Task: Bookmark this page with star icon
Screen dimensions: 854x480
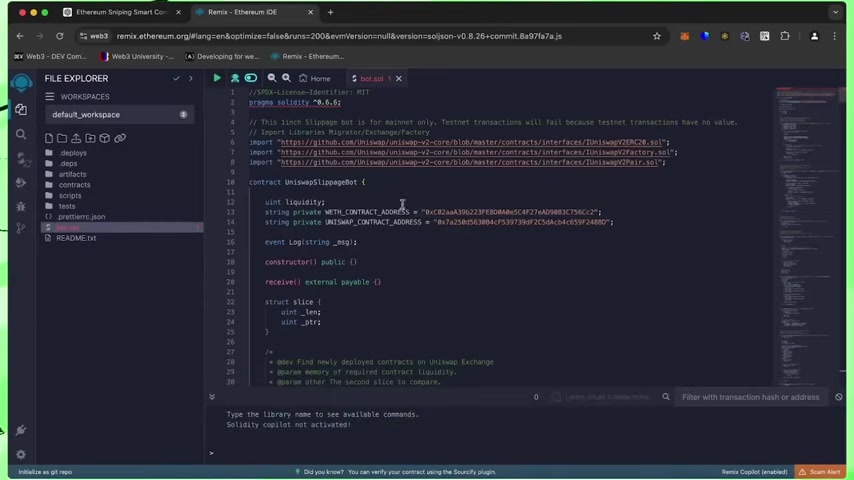Action: pos(657,36)
